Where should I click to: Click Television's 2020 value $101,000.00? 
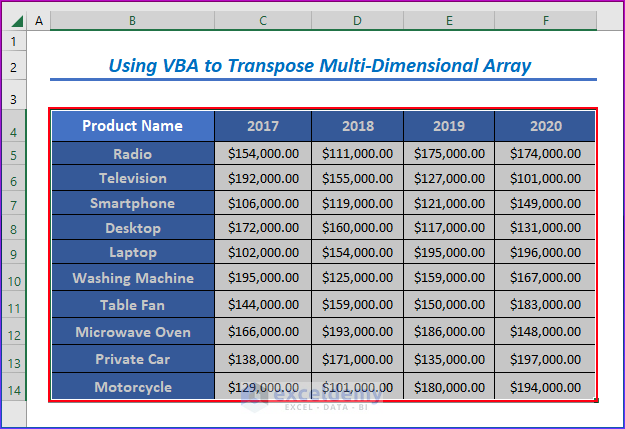click(545, 178)
